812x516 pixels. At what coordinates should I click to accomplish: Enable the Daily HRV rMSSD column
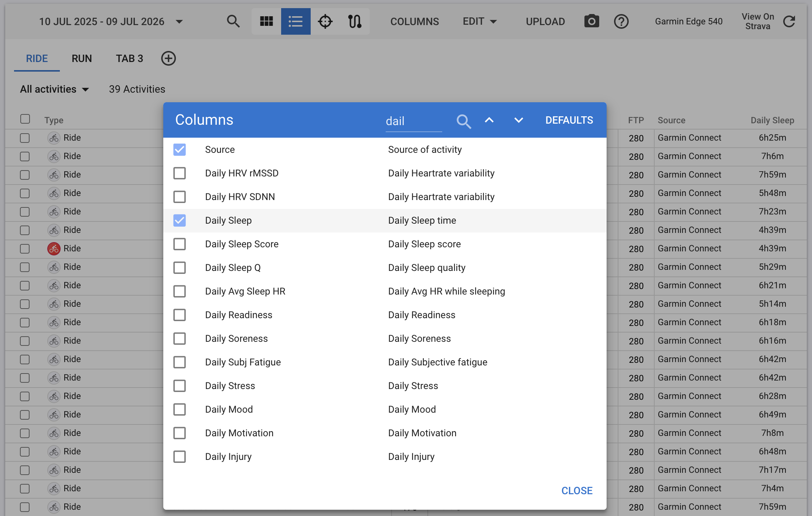click(x=180, y=173)
